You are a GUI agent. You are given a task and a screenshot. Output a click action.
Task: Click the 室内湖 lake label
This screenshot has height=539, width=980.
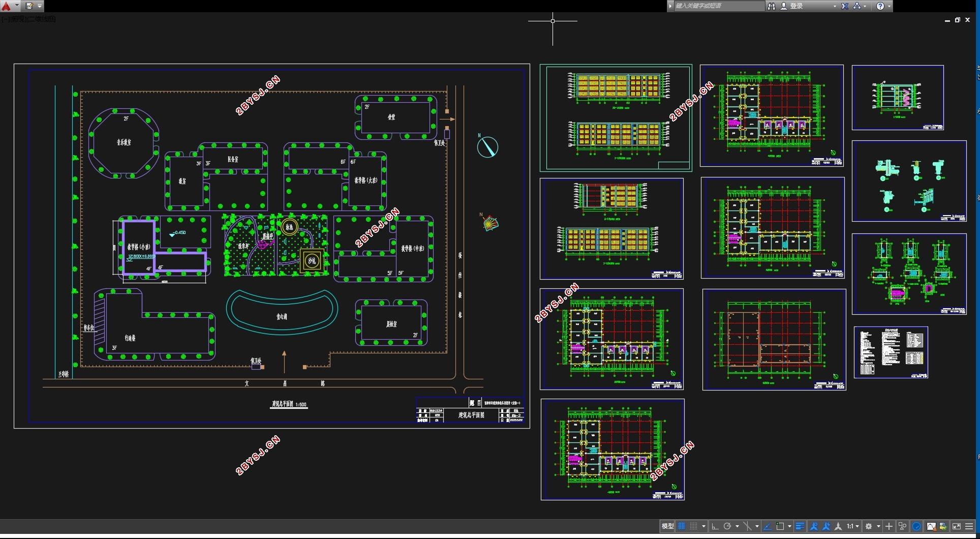[x=282, y=316]
